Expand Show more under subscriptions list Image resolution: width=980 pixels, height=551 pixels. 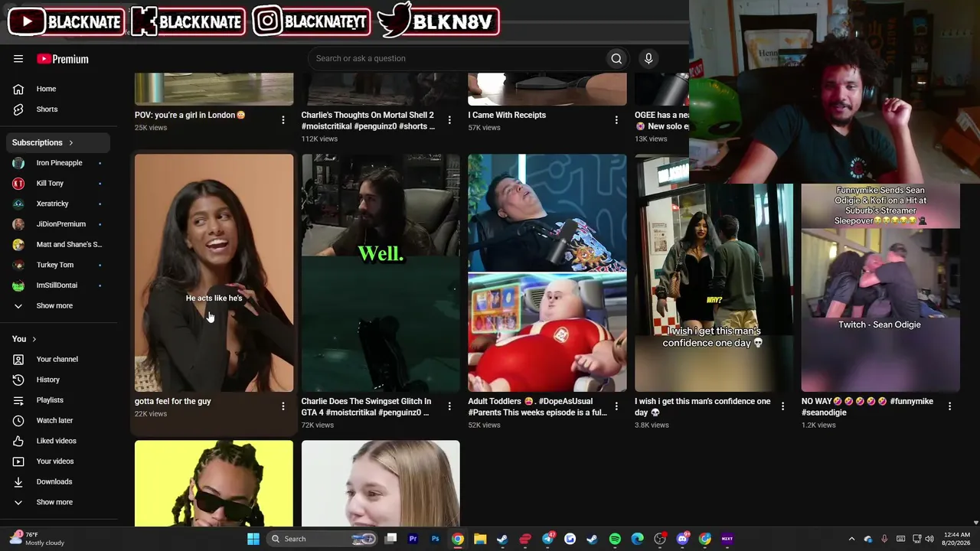pyautogui.click(x=55, y=305)
